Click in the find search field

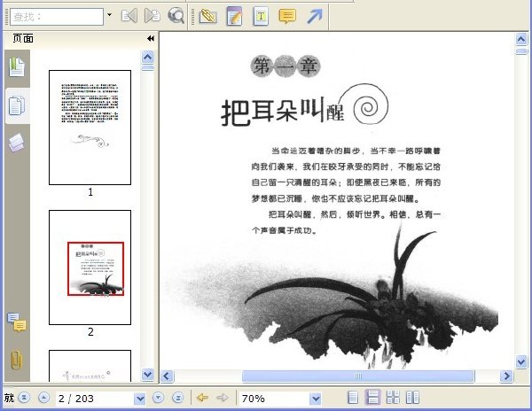point(57,17)
